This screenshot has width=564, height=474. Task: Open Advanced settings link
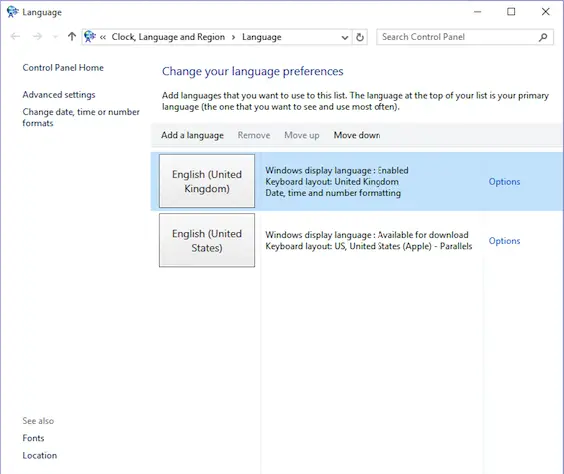point(59,95)
